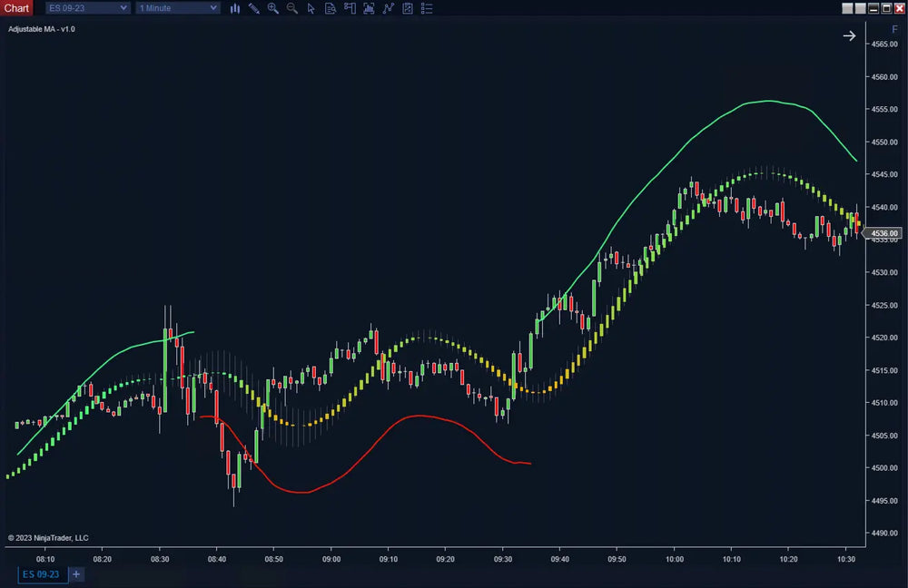
Task: Open the Strategies line-graph icon
Action: click(389, 8)
